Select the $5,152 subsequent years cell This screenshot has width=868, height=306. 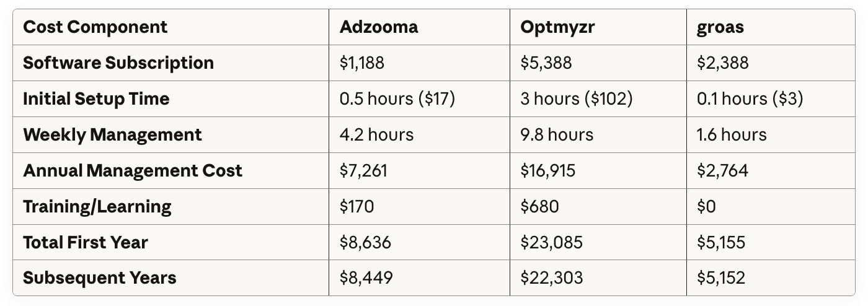pos(721,278)
